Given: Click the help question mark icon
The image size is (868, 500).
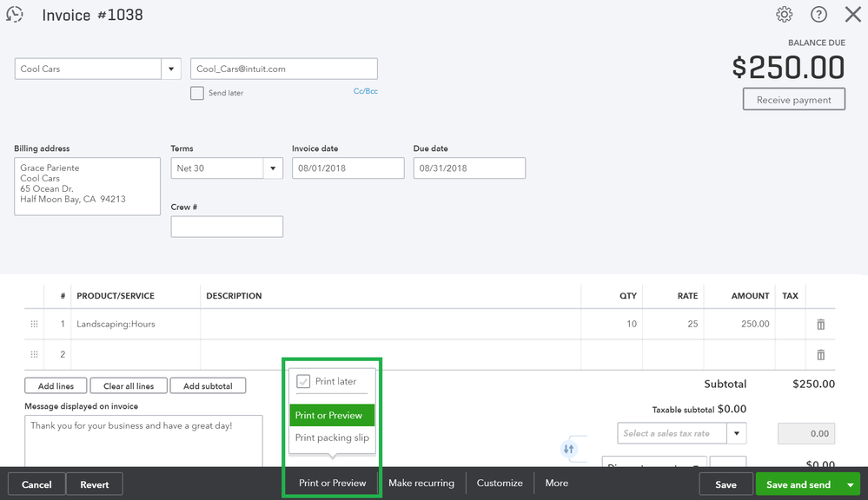Looking at the screenshot, I should tap(818, 15).
